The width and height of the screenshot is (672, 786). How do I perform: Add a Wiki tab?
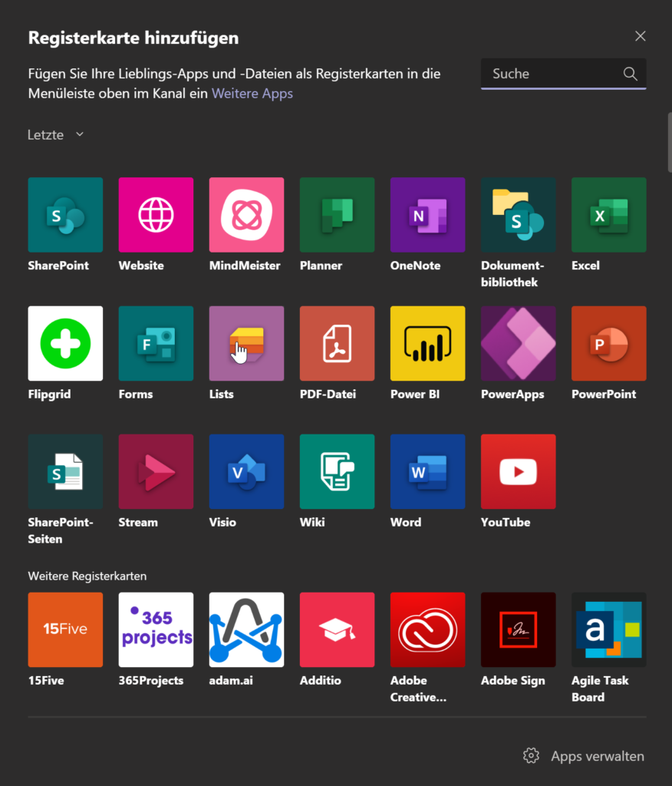[338, 472]
